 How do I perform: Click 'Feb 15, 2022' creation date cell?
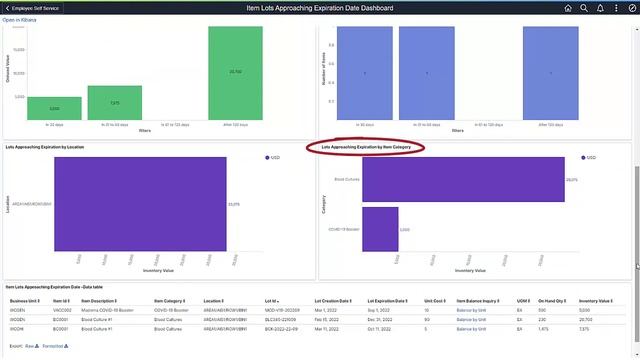click(327, 320)
